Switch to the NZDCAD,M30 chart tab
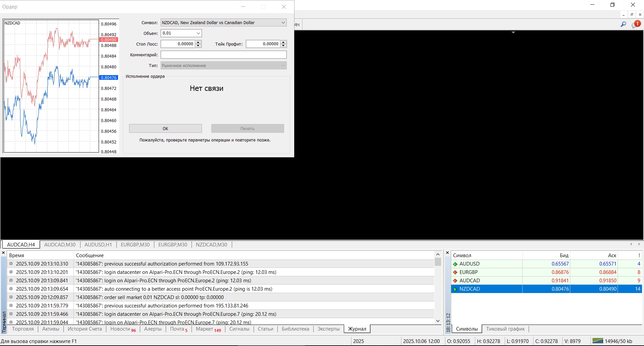 click(212, 245)
